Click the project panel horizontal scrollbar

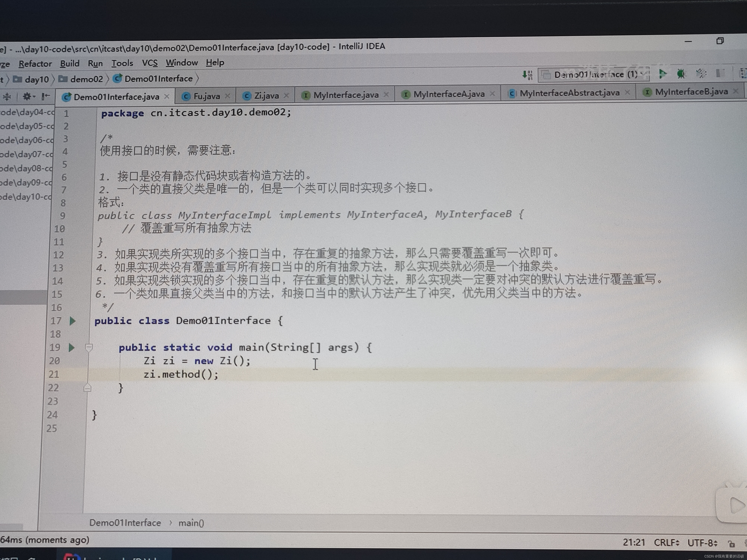click(11, 527)
